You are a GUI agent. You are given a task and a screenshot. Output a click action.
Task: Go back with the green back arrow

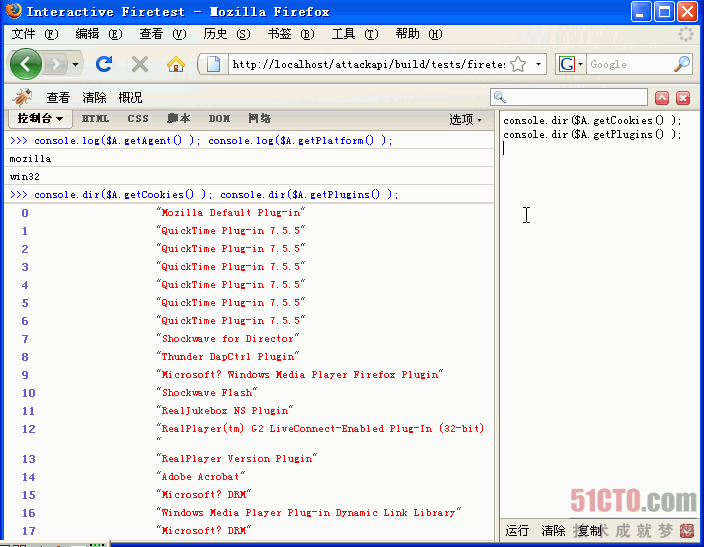click(x=26, y=65)
